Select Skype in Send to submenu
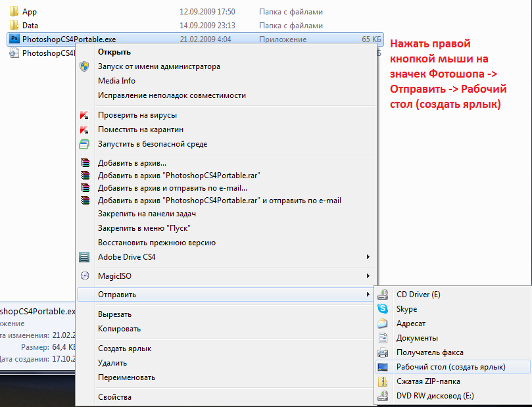The width and height of the screenshot is (532, 407). 406,309
